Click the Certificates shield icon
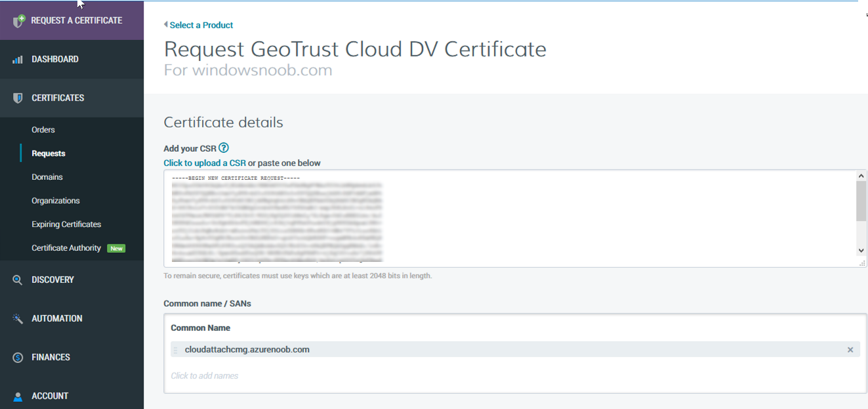Viewport: 868px width, 409px height. [x=18, y=98]
